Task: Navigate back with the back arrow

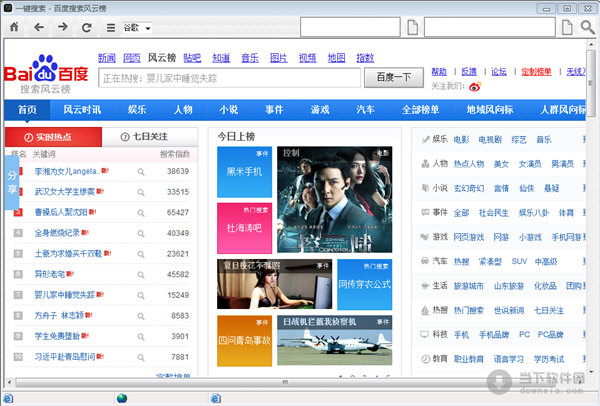Action: point(39,27)
